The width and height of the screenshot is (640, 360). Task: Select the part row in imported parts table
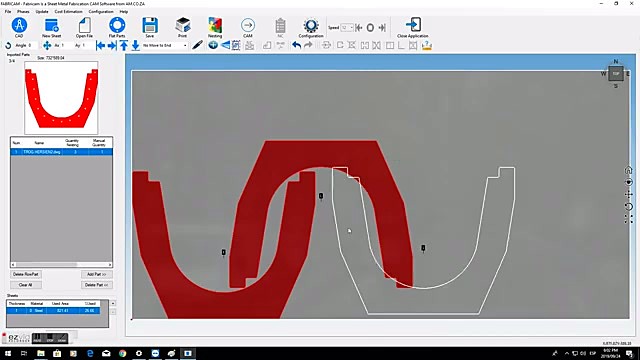click(x=61, y=152)
